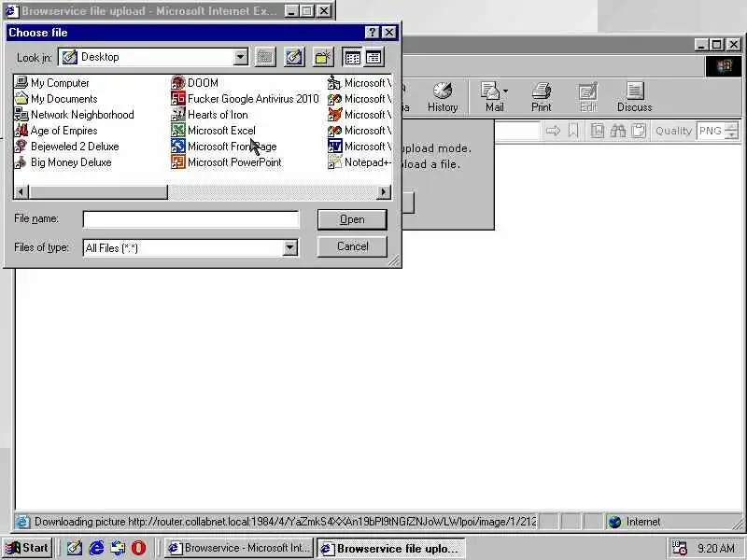Screen dimensions: 747x560
Task: Click Show Desktop quick launch icon
Action: click(75, 548)
